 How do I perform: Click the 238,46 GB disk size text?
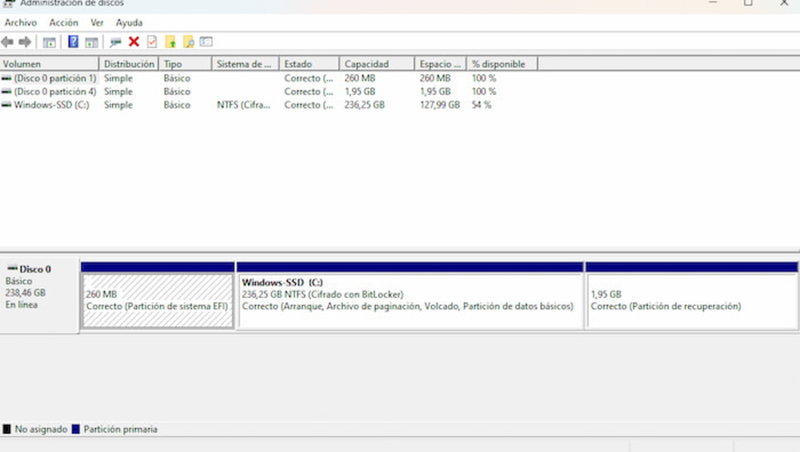(26, 293)
